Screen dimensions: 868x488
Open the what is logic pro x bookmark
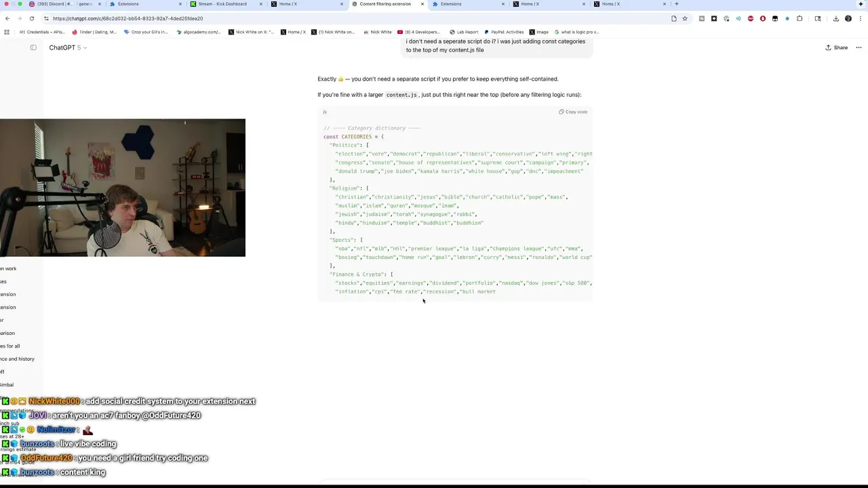click(577, 32)
